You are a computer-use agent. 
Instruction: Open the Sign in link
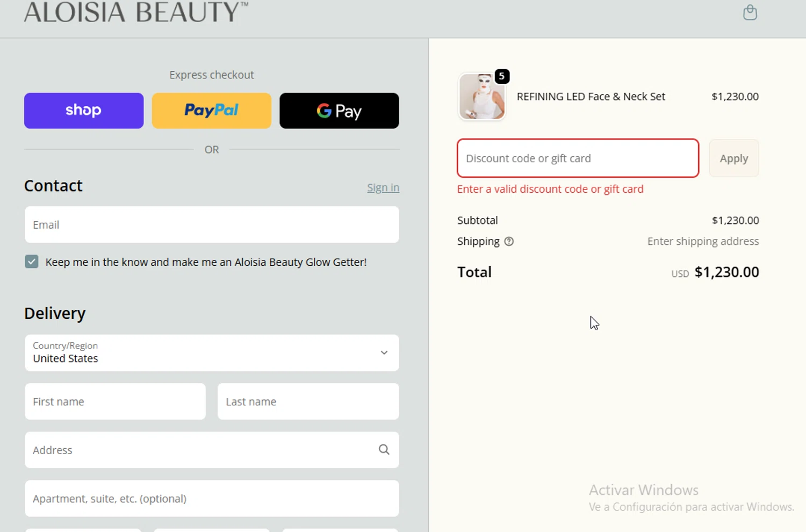(383, 188)
